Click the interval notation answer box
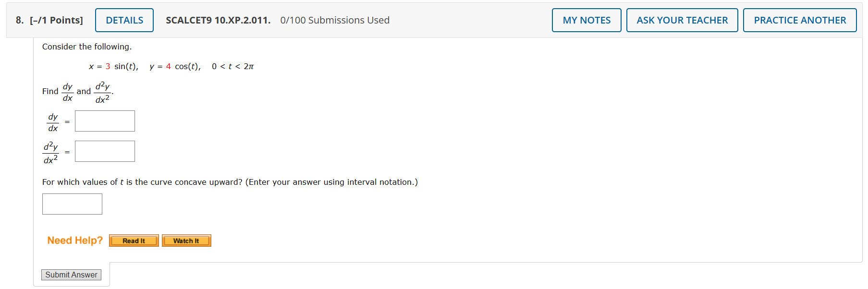The image size is (868, 289). coord(72,204)
